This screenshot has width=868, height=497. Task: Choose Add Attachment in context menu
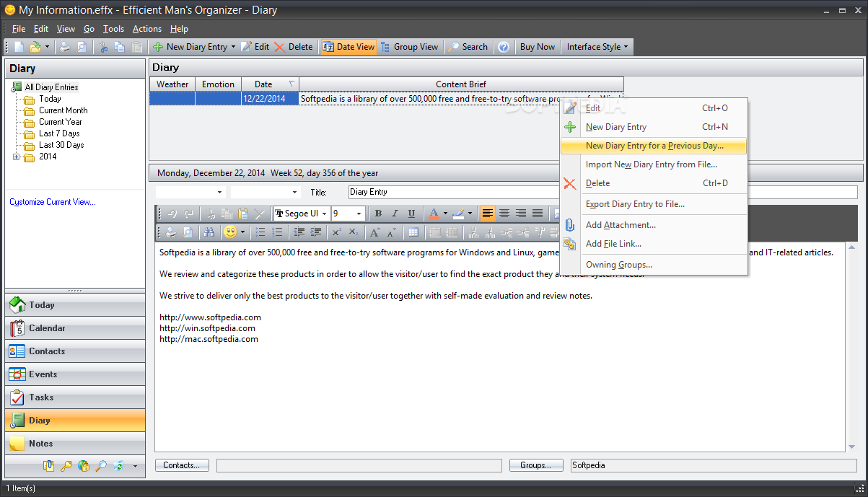[x=654, y=225]
